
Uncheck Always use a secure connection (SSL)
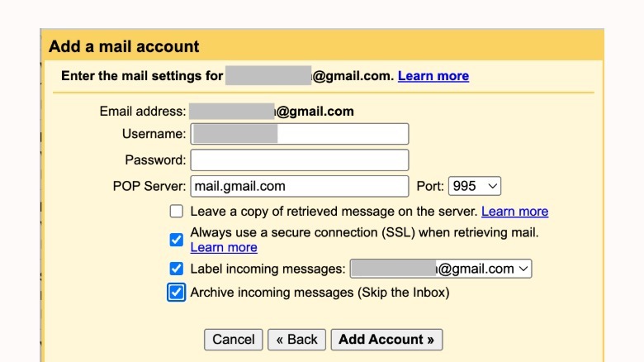tap(177, 240)
